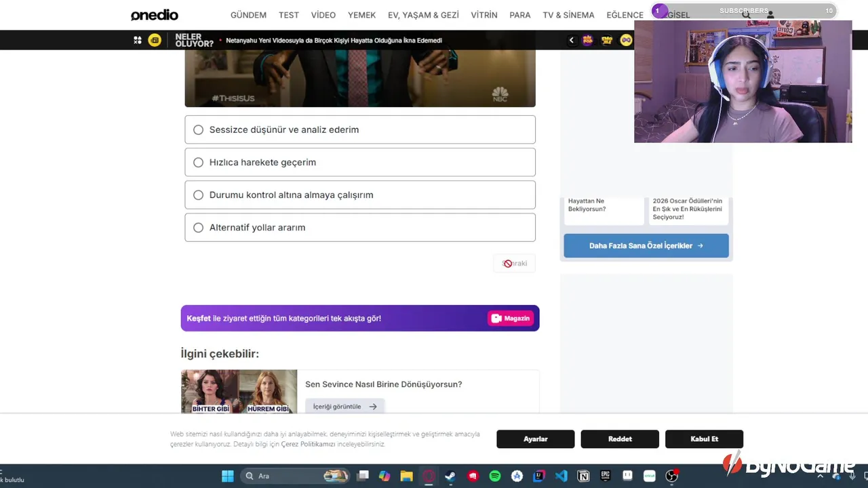The width and height of the screenshot is (868, 488).
Task: Open Steam from the taskbar
Action: (x=450, y=476)
